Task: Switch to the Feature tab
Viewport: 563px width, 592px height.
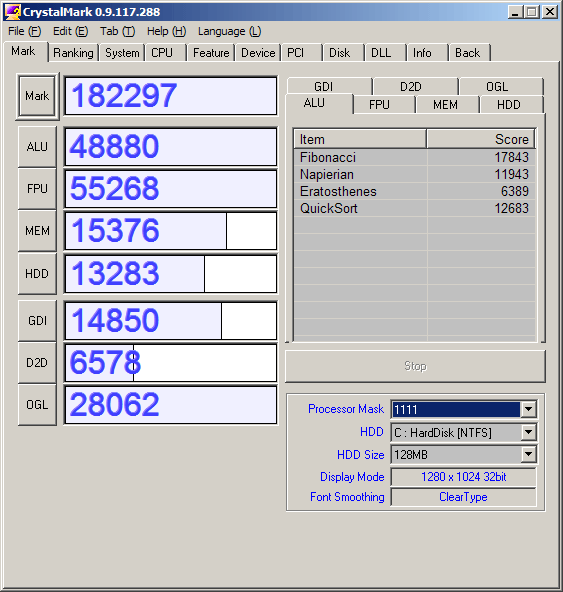Action: [x=211, y=53]
